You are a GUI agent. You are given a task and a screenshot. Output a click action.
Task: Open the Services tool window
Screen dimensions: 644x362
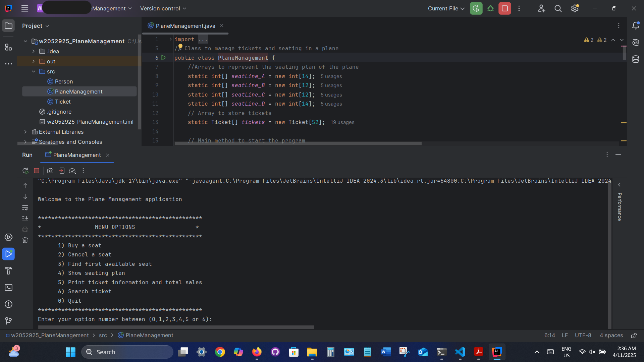coord(8,237)
